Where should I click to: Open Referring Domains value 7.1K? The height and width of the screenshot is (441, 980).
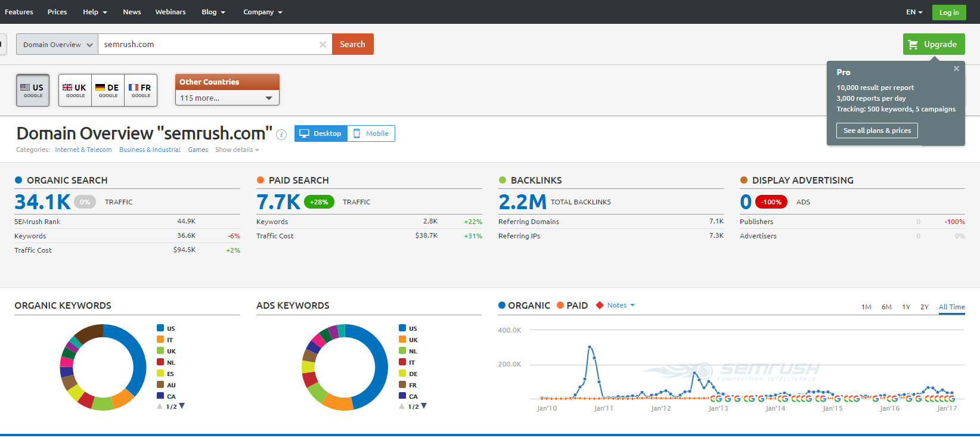717,221
